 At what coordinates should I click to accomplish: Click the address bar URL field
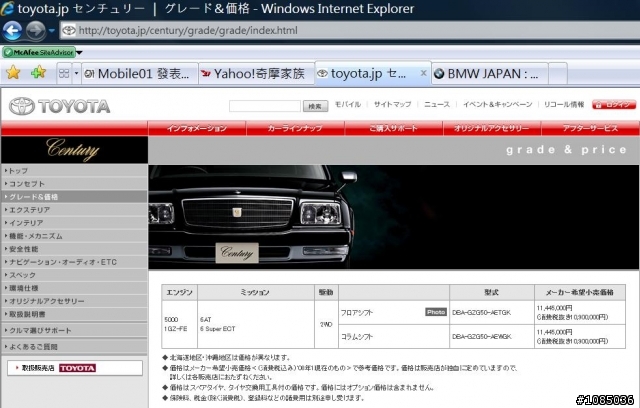[x=349, y=30]
